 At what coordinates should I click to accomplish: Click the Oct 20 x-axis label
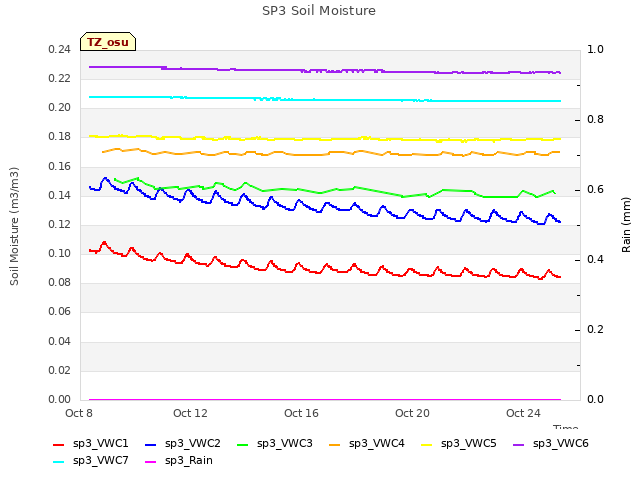coord(412,413)
